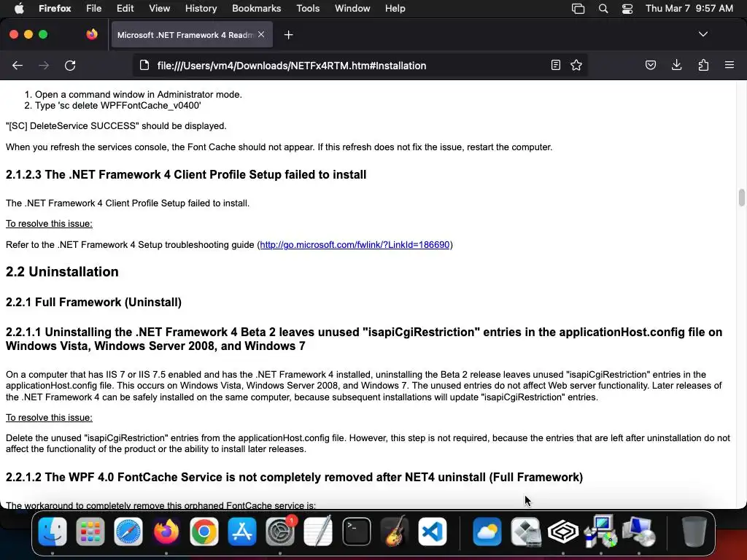Reload the current page
The height and width of the screenshot is (560, 747).
point(70,66)
